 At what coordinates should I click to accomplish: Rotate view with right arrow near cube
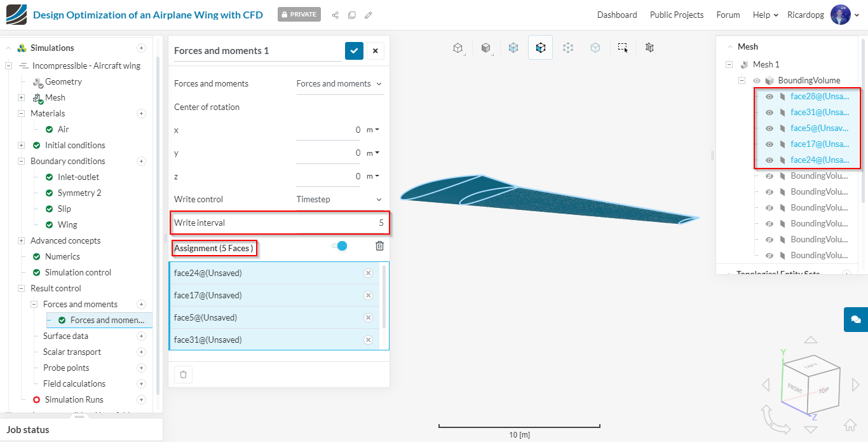tap(856, 385)
